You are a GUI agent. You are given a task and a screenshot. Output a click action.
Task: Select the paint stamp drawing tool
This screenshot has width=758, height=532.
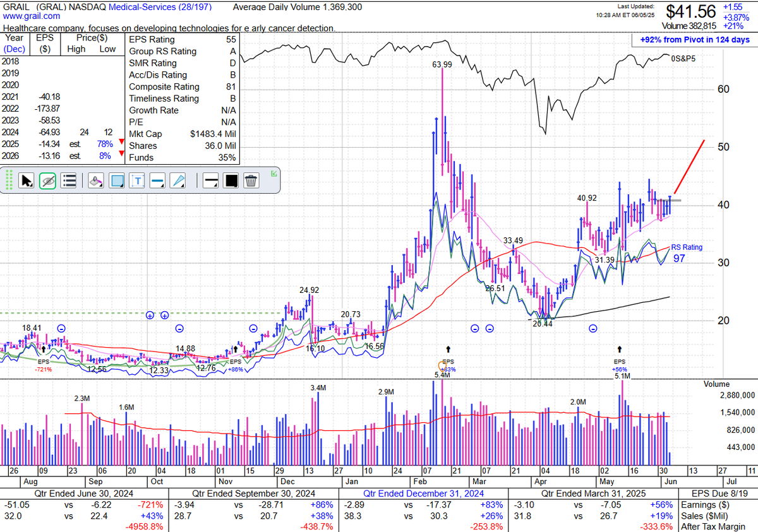[95, 181]
